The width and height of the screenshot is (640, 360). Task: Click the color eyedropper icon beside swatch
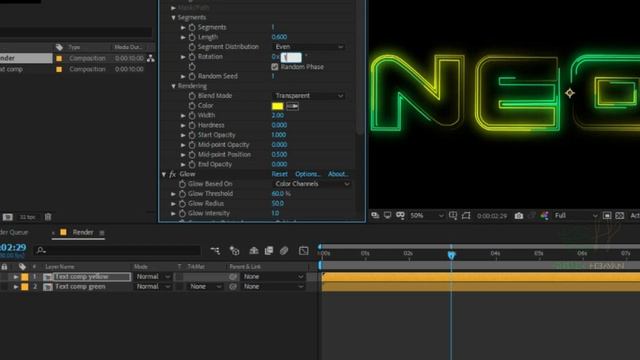coord(292,106)
